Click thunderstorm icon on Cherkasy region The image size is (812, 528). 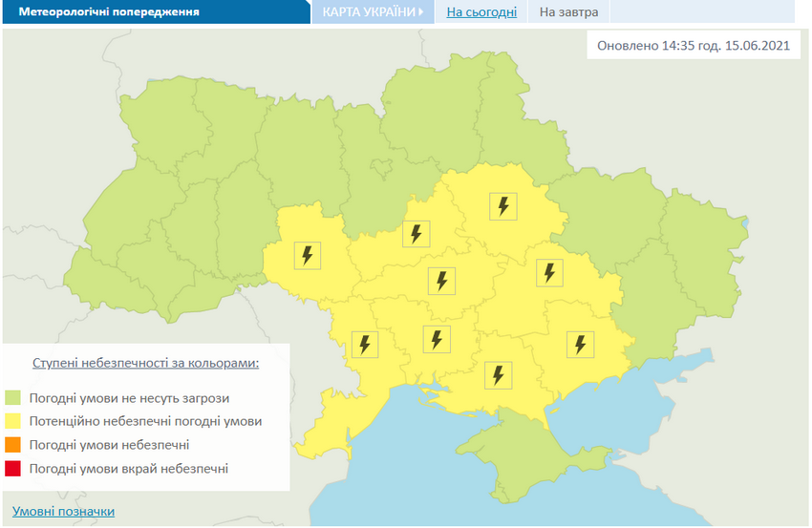416,234
